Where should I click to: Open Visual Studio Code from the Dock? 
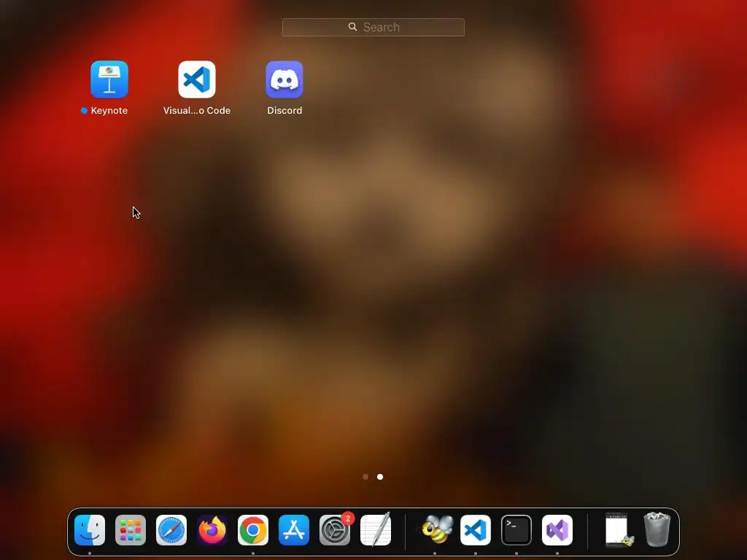click(476, 530)
